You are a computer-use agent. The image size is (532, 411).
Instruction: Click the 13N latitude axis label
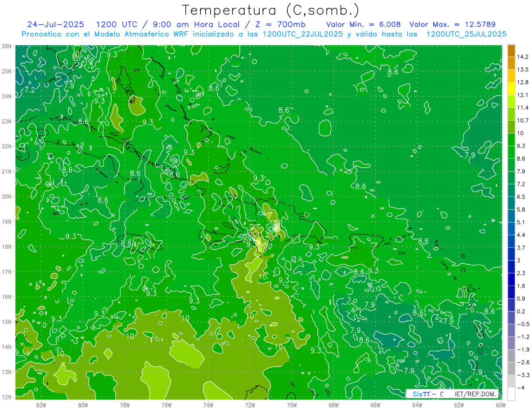point(7,372)
